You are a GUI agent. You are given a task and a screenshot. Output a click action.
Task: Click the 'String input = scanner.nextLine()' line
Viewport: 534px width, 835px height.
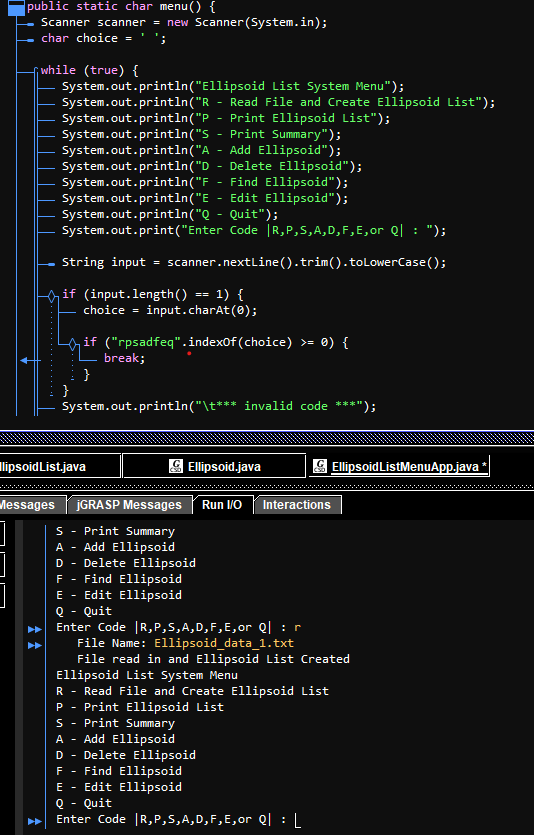click(254, 262)
